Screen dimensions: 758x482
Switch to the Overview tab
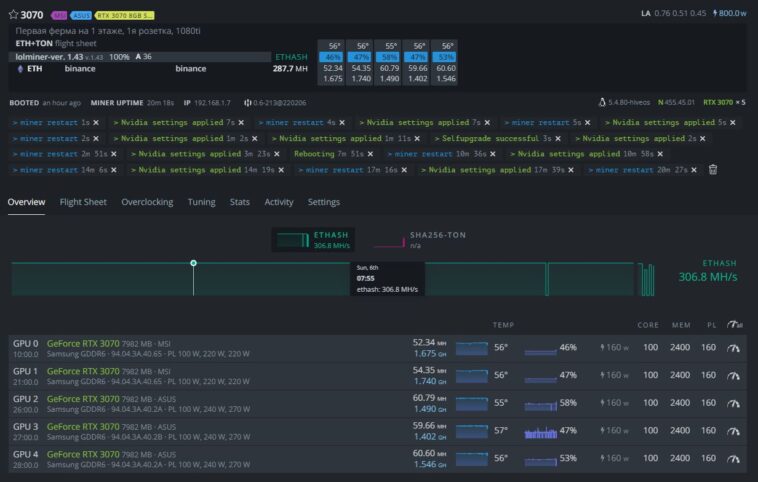(x=26, y=202)
